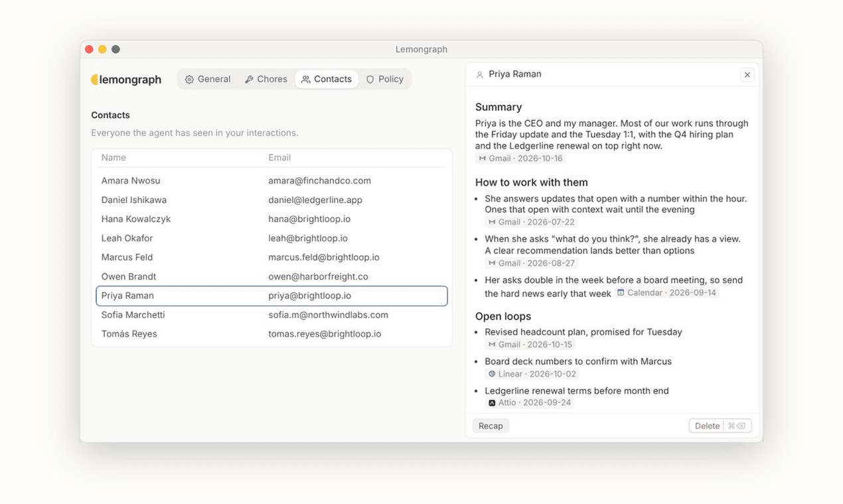
Task: Click the lemongraph logo
Action: [126, 80]
